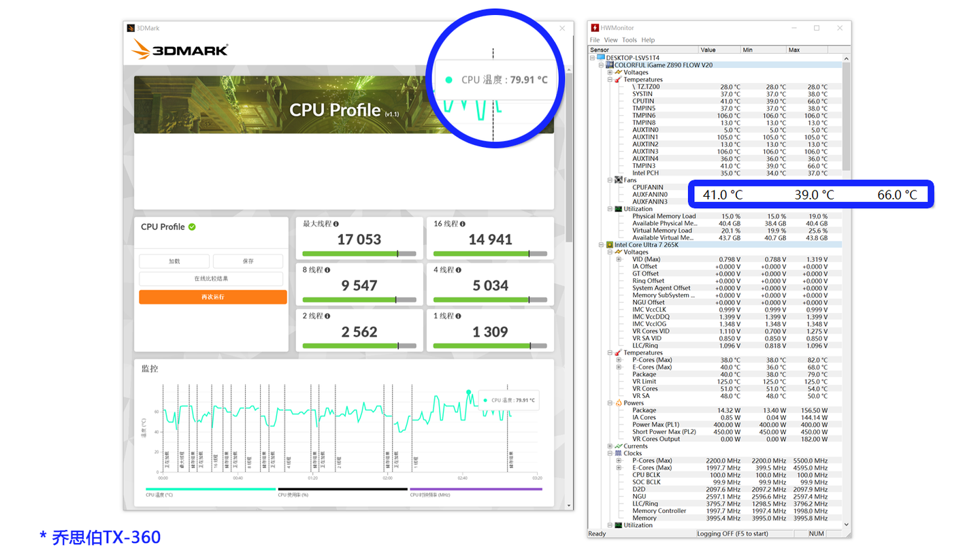
Task: Collapse the motherboard Temperatures node
Action: tap(610, 79)
